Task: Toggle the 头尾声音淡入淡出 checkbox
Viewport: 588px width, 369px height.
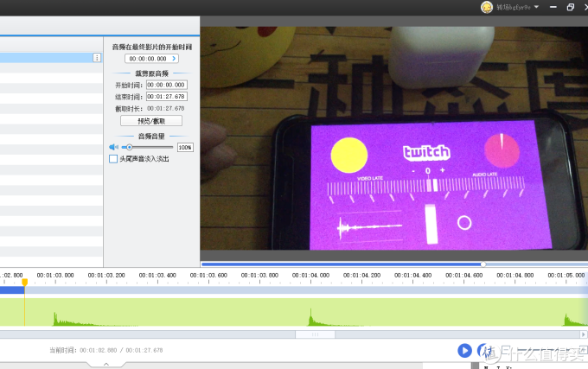Action: click(113, 159)
